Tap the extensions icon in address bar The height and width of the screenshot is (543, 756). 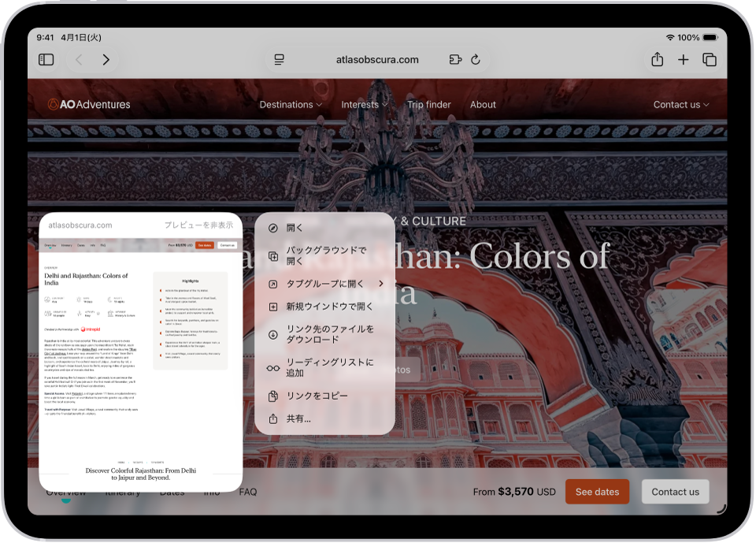[x=455, y=59]
